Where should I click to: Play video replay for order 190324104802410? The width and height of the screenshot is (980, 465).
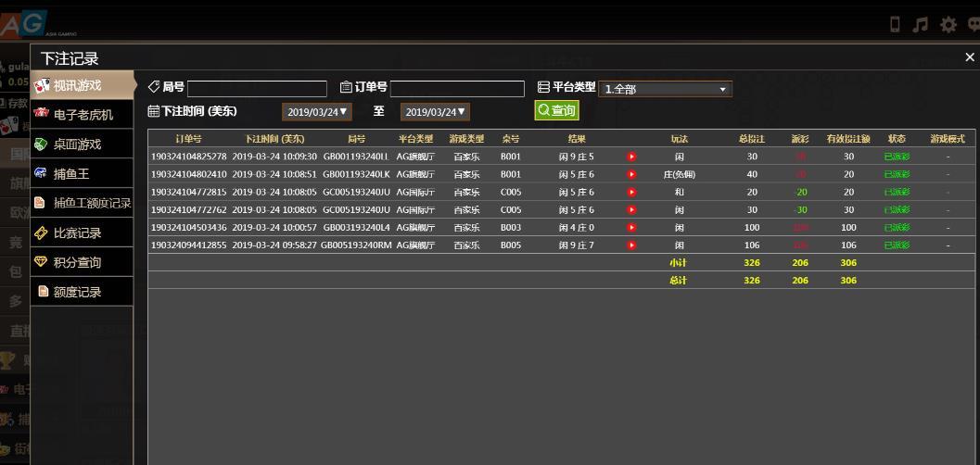(x=631, y=174)
